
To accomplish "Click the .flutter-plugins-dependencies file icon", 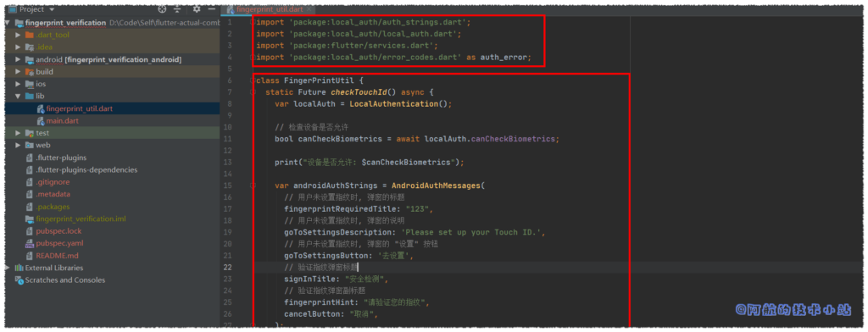I will 30,170.
